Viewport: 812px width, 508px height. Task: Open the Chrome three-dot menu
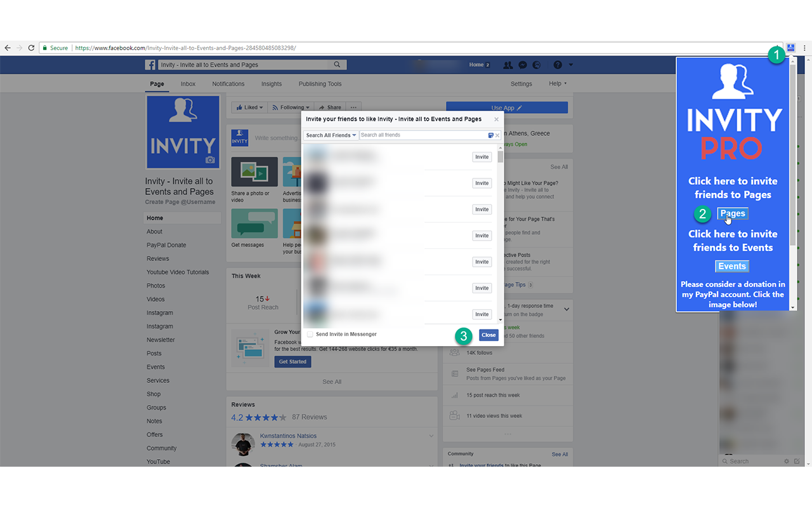click(804, 48)
